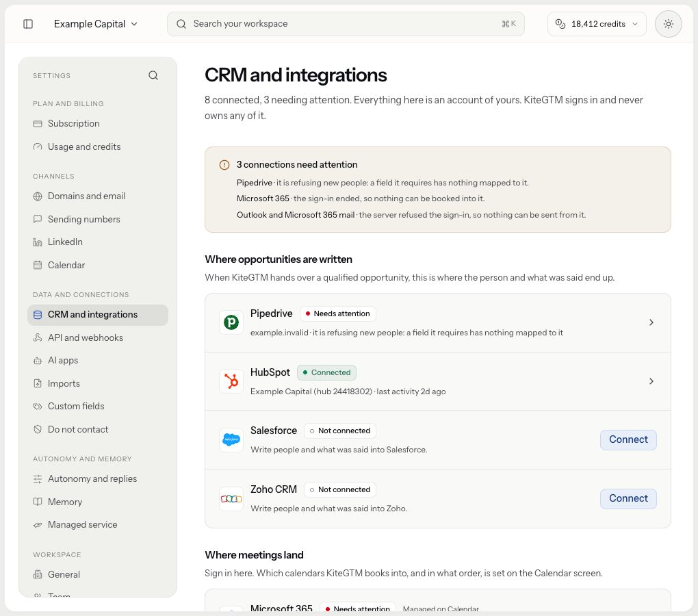Click the HubSpot hub 24418302 detail text

pyautogui.click(x=348, y=392)
